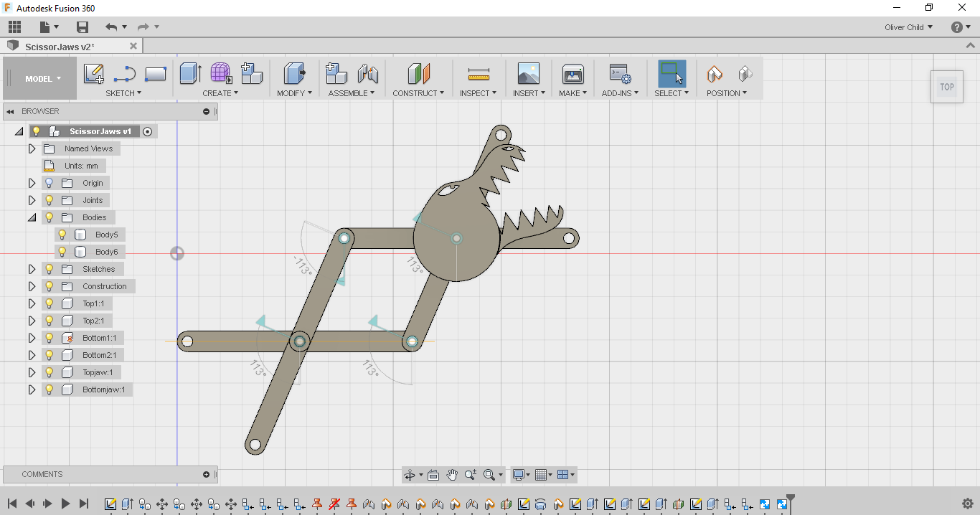Click the Scripts and Add-Ins icon
Image resolution: width=980 pixels, height=515 pixels.
[619, 74]
